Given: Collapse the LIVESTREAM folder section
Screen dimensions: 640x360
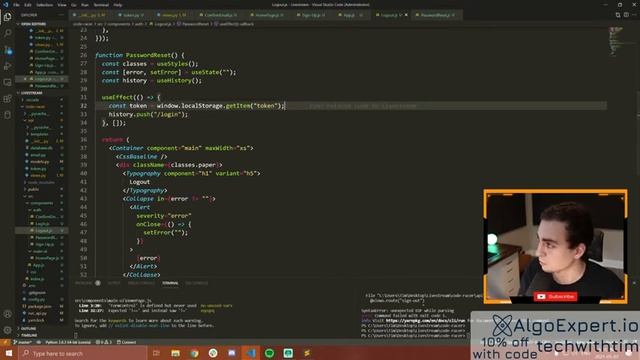Looking at the screenshot, I should click(x=31, y=93).
